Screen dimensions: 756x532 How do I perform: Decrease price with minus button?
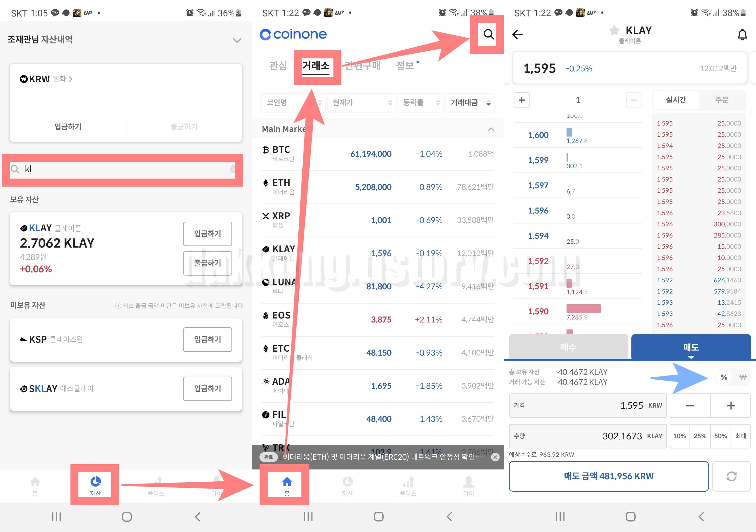pos(690,406)
